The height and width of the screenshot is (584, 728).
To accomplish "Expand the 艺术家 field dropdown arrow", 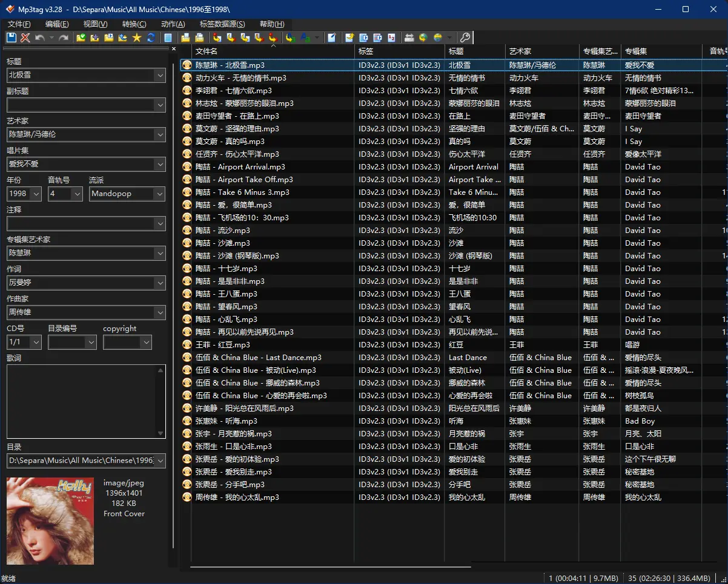I will click(x=159, y=134).
